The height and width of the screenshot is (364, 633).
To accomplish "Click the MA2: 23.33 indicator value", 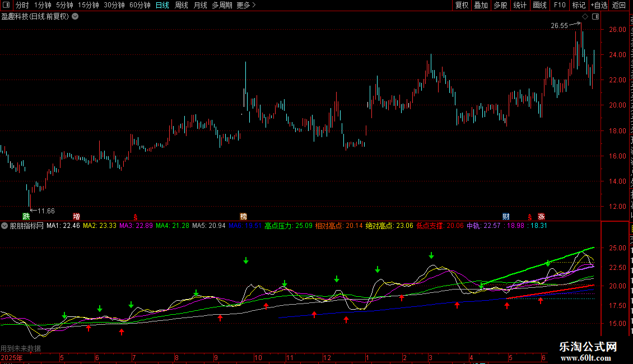I will (x=100, y=226).
